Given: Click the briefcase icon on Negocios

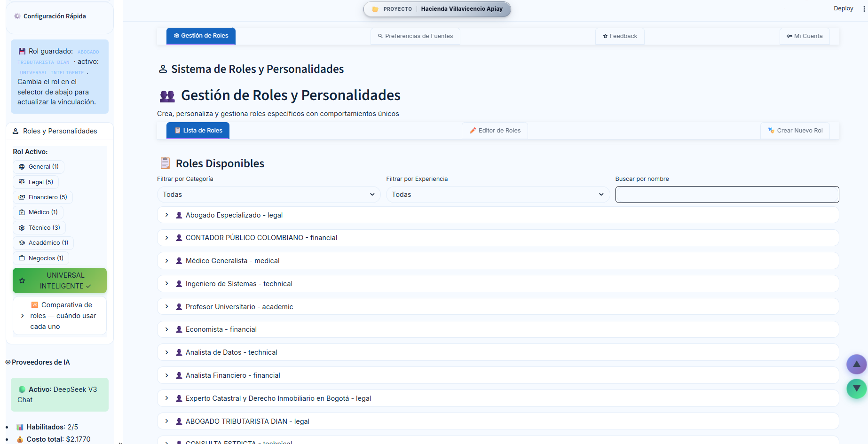Looking at the screenshot, I should coord(22,258).
